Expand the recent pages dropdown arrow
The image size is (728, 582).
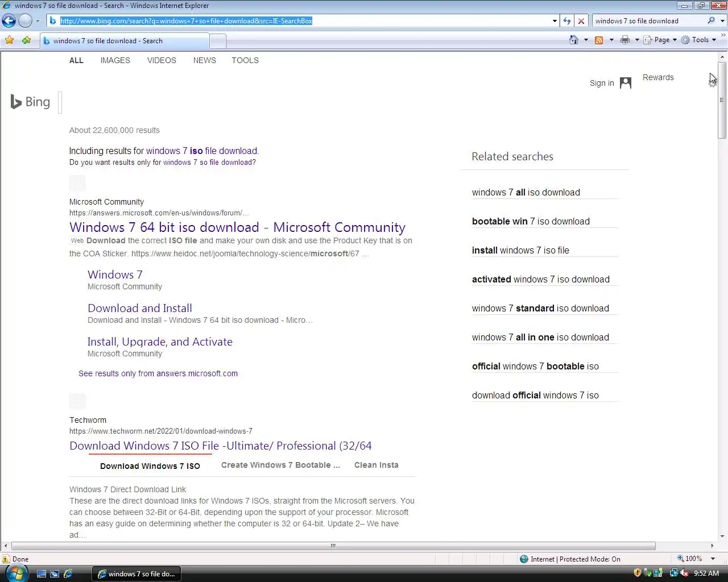pyautogui.click(x=38, y=21)
